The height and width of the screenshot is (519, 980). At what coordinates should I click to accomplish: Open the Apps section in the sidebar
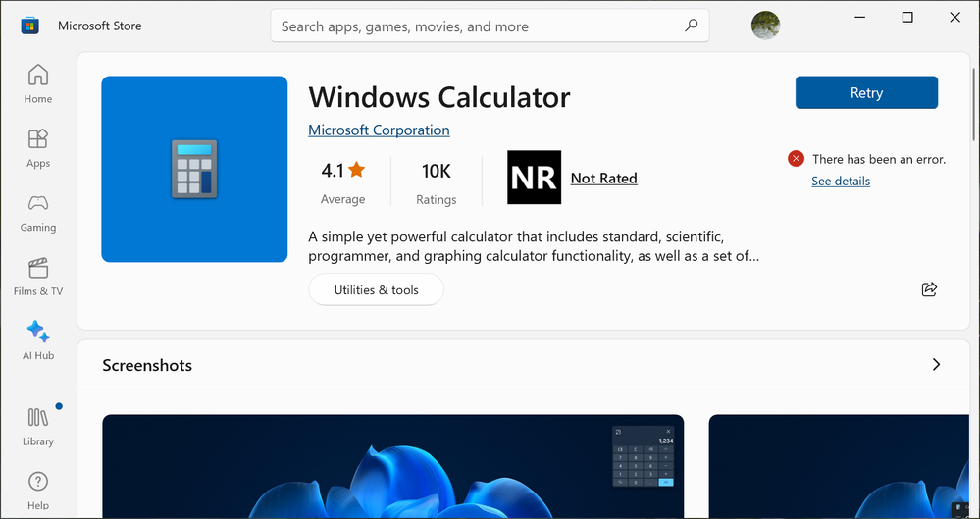click(38, 148)
